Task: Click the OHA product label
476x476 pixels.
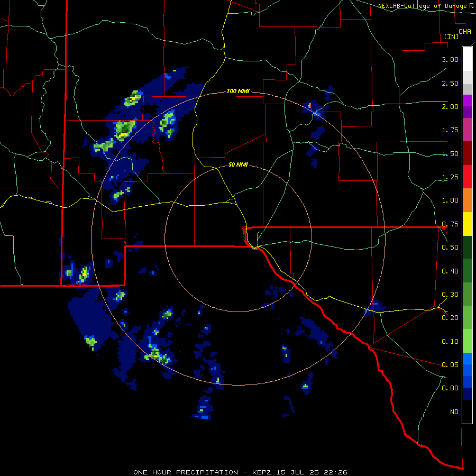Action: point(464,32)
